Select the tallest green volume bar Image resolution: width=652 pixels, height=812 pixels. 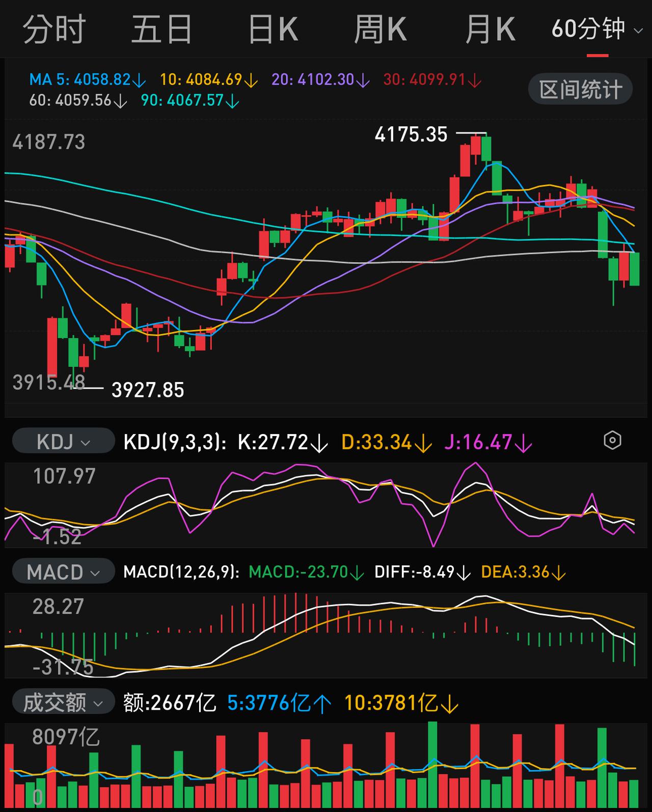(433, 764)
